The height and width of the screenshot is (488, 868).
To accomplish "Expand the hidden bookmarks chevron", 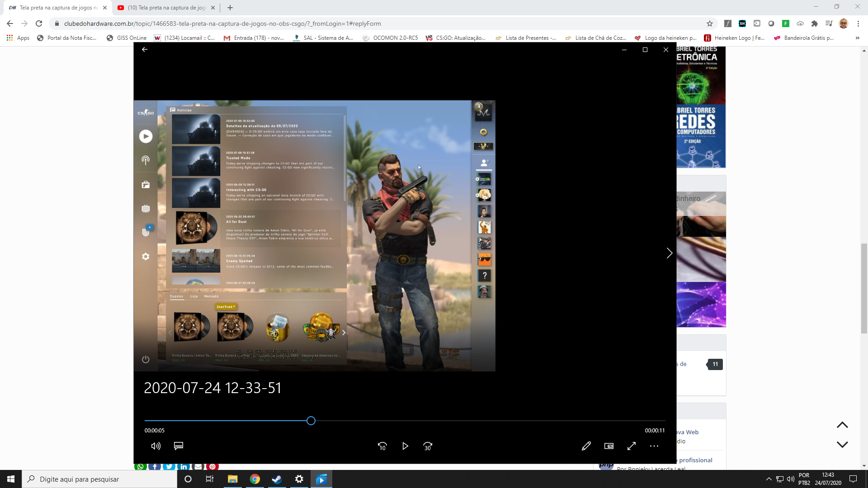I will click(858, 38).
